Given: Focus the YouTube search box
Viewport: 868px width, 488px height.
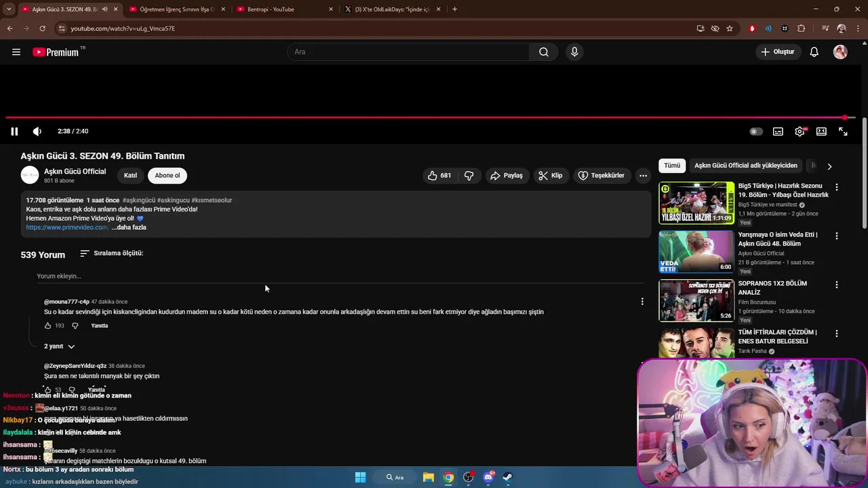Looking at the screenshot, I should click(409, 52).
